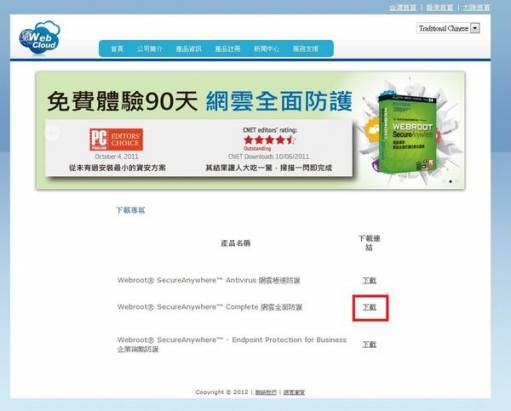511x411 pixels.
Task: Download Webroot SecureAnywhere Complete in red box
Action: click(x=369, y=307)
